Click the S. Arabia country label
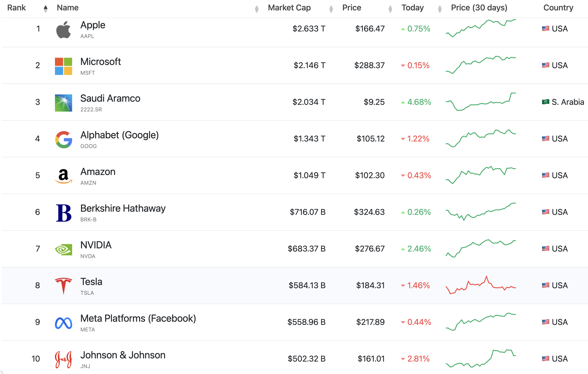Screen dimensions: 588x374 pyautogui.click(x=568, y=102)
